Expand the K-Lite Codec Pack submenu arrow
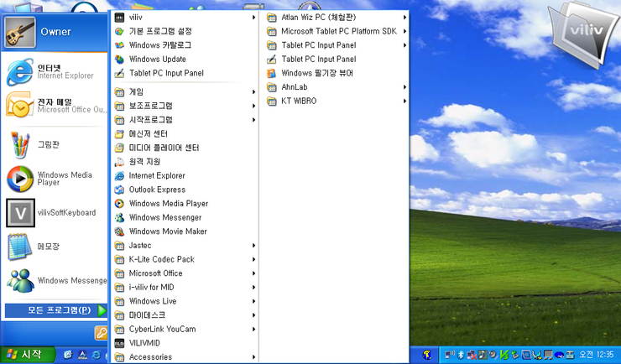The height and width of the screenshot is (364, 621). 253,259
